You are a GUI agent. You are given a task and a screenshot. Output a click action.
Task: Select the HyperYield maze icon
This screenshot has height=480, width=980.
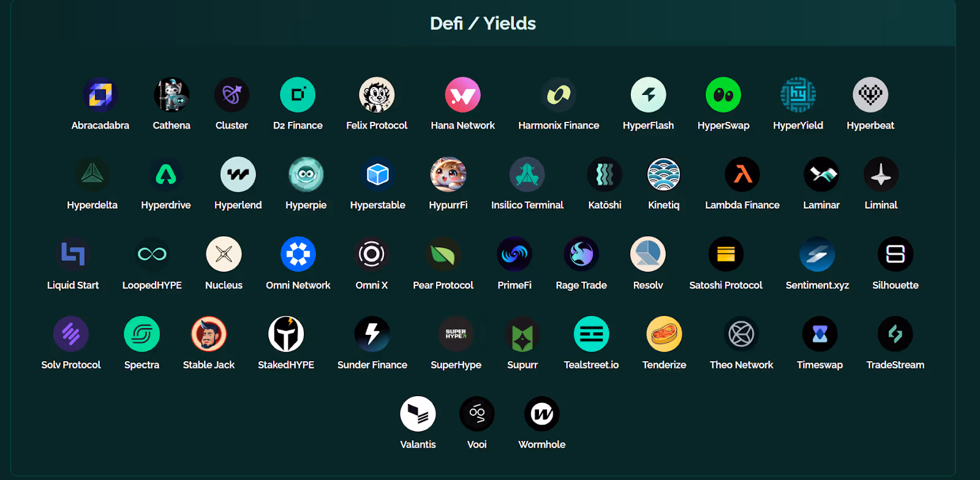tap(798, 95)
